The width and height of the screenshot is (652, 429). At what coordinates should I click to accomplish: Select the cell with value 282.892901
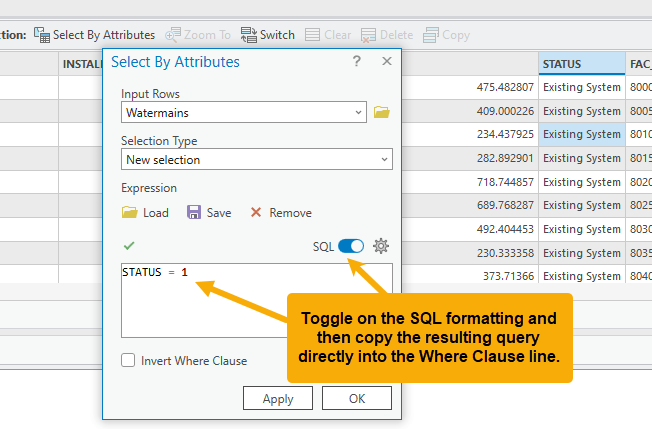470,158
